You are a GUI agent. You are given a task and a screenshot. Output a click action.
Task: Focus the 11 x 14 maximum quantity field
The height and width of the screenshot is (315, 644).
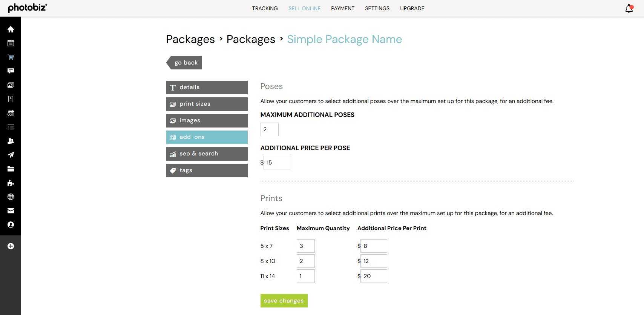[x=306, y=276]
